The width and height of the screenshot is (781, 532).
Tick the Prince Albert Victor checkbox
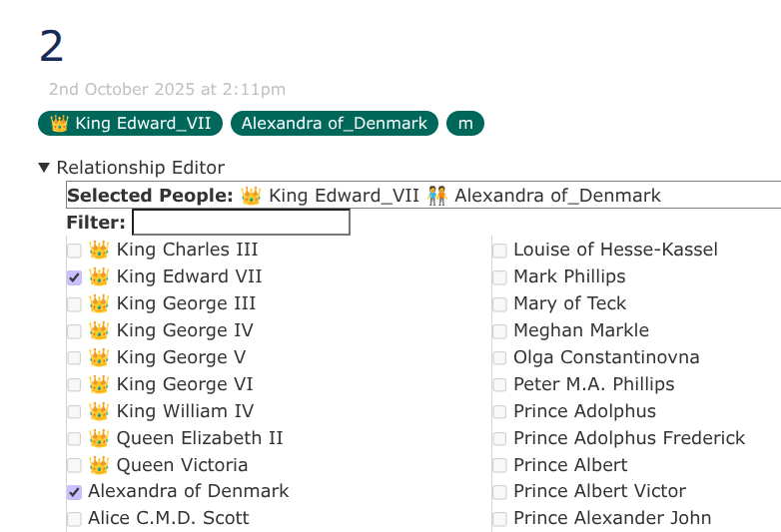tap(499, 492)
